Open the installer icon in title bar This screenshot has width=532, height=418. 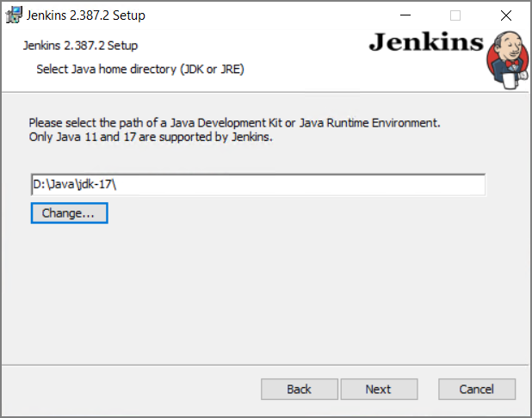[15, 15]
